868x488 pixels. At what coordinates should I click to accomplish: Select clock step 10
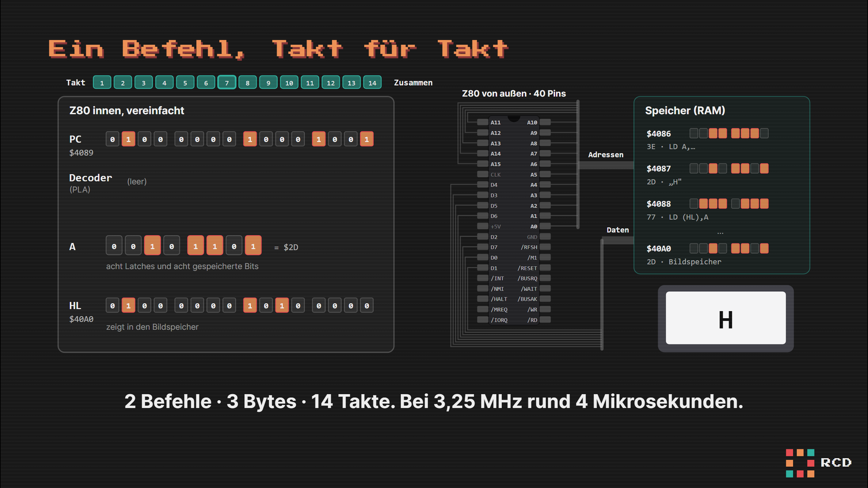tap(289, 82)
